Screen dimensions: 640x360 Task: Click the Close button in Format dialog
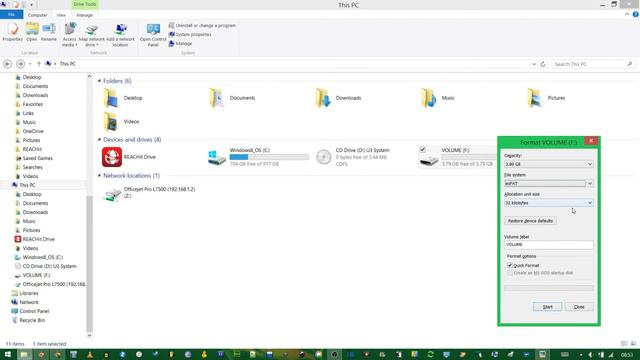579,307
